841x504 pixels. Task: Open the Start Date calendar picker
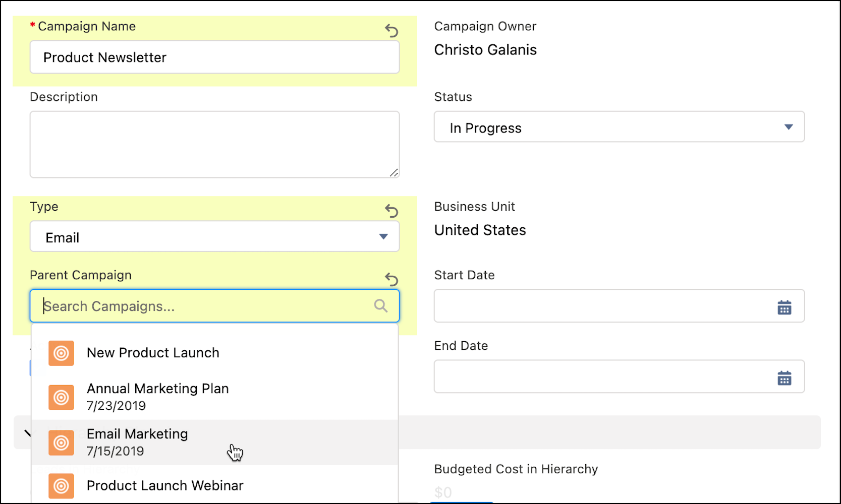pyautogui.click(x=784, y=306)
